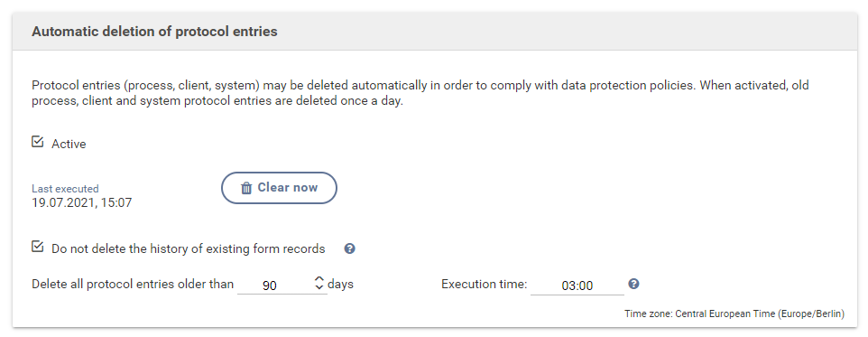868x337 pixels.
Task: Click the Active checkbox label text
Action: [x=69, y=145]
